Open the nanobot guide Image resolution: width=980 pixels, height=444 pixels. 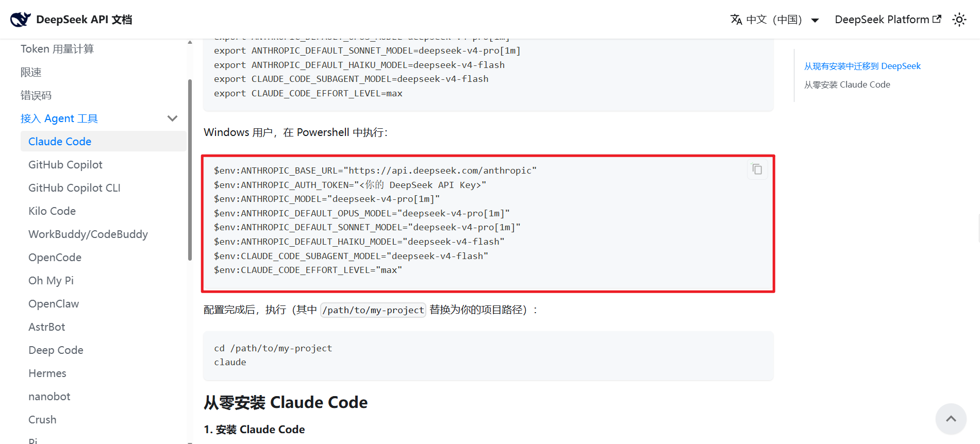click(49, 396)
